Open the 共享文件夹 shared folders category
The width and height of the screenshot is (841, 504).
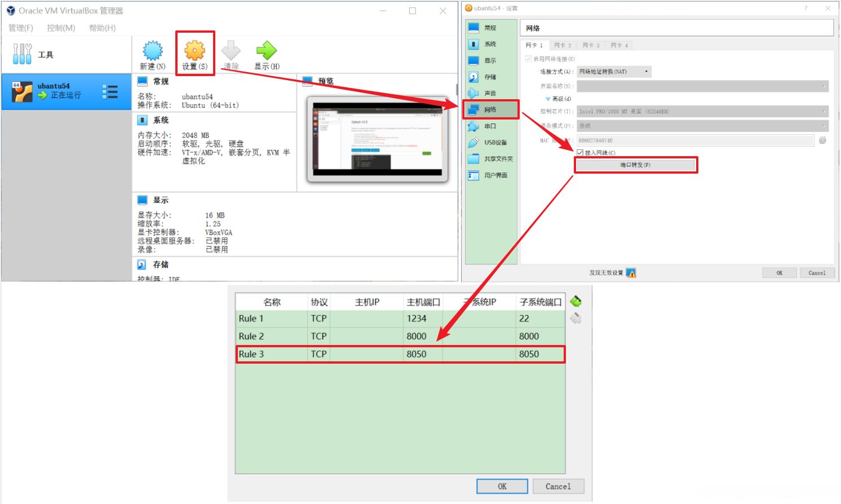pos(490,159)
